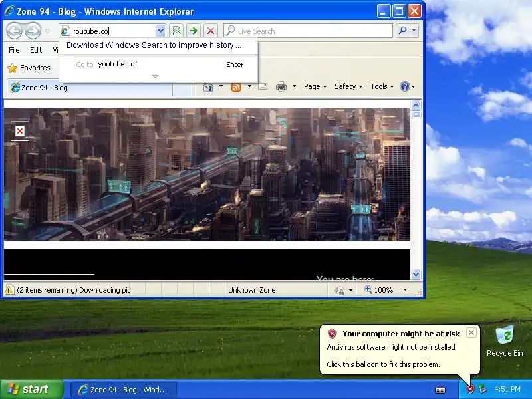Click the green Go arrow button

coord(194,31)
